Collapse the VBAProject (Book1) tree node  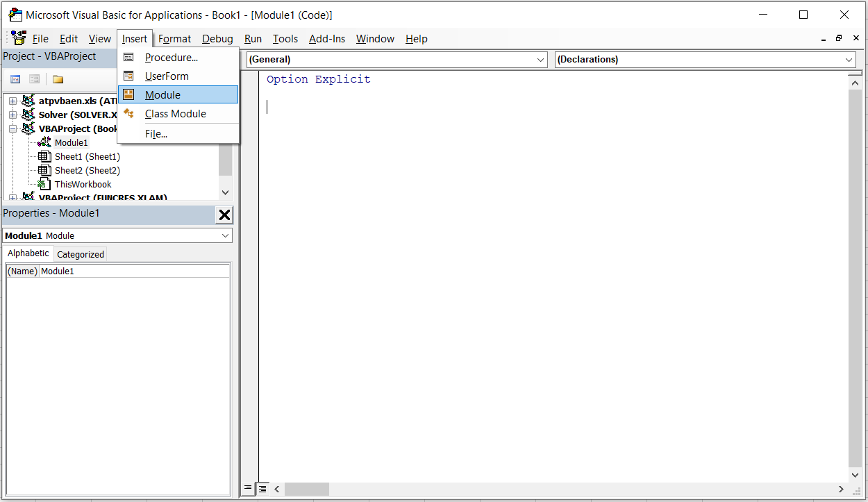[12, 129]
